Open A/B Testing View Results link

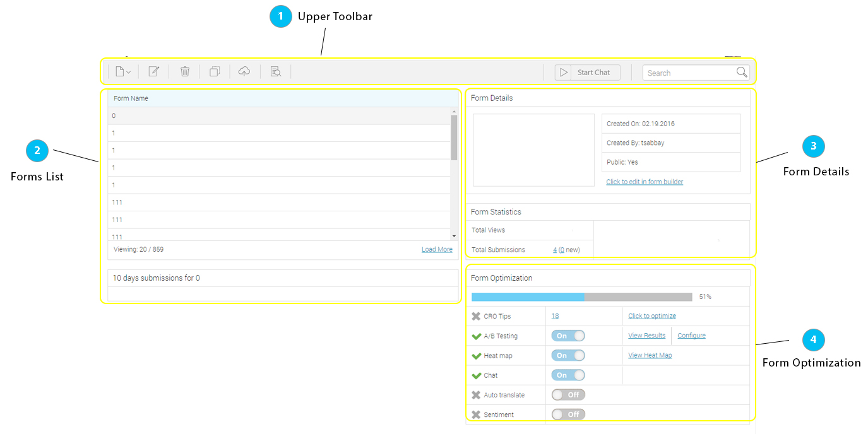pos(646,336)
